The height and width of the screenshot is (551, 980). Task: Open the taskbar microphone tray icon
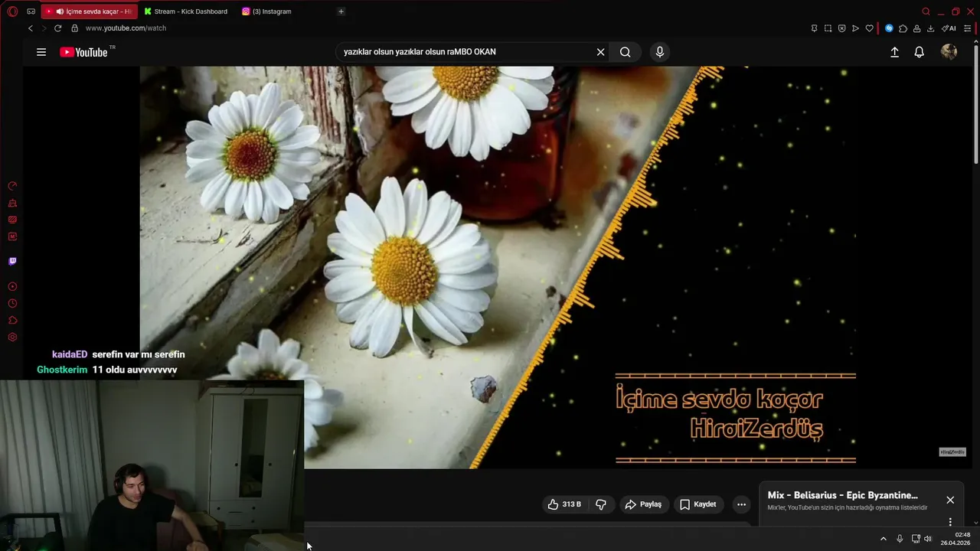[x=900, y=539]
